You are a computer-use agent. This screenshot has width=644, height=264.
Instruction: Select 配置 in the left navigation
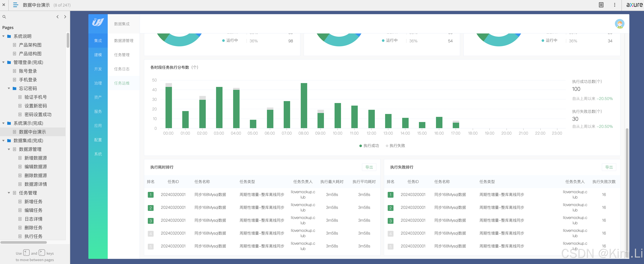point(98,140)
